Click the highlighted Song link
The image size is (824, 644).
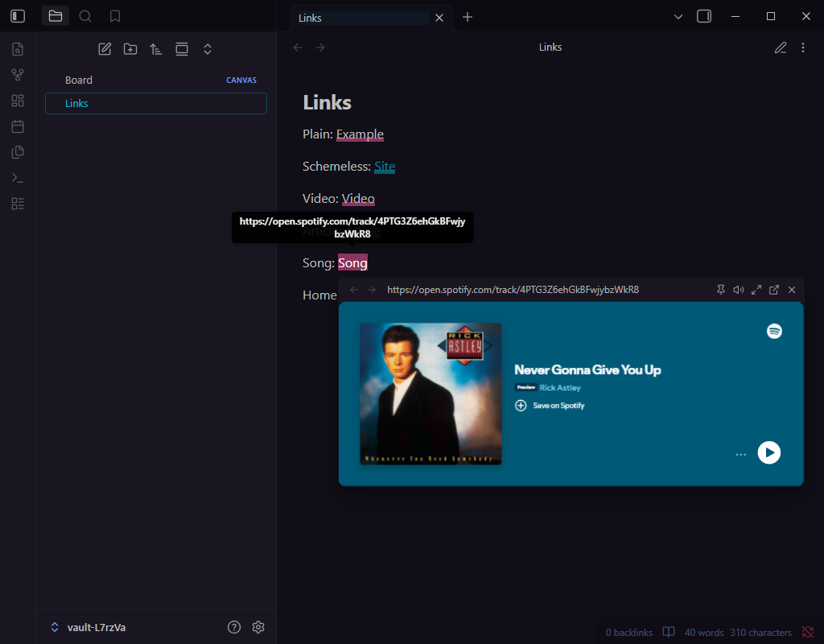[352, 262]
